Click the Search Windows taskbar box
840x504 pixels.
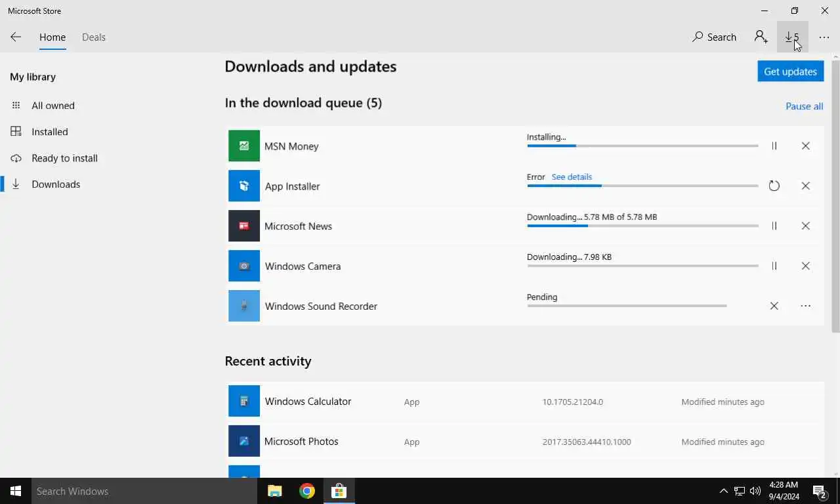click(x=144, y=491)
